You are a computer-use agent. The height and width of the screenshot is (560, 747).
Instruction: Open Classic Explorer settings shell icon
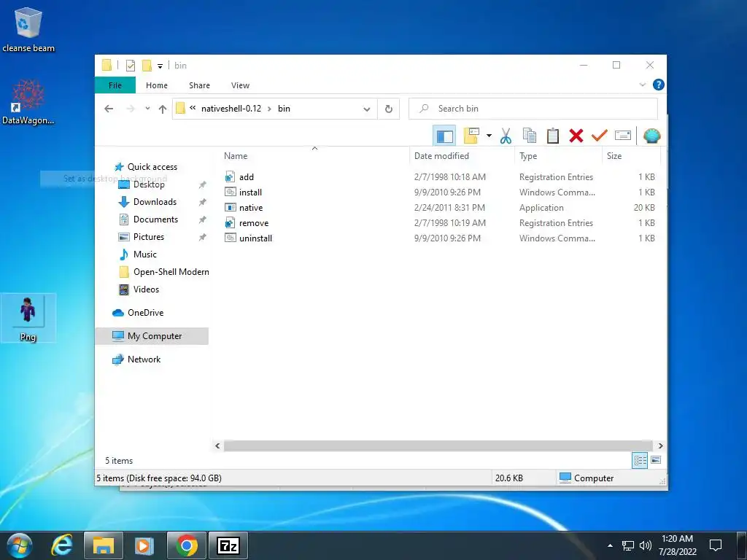651,136
